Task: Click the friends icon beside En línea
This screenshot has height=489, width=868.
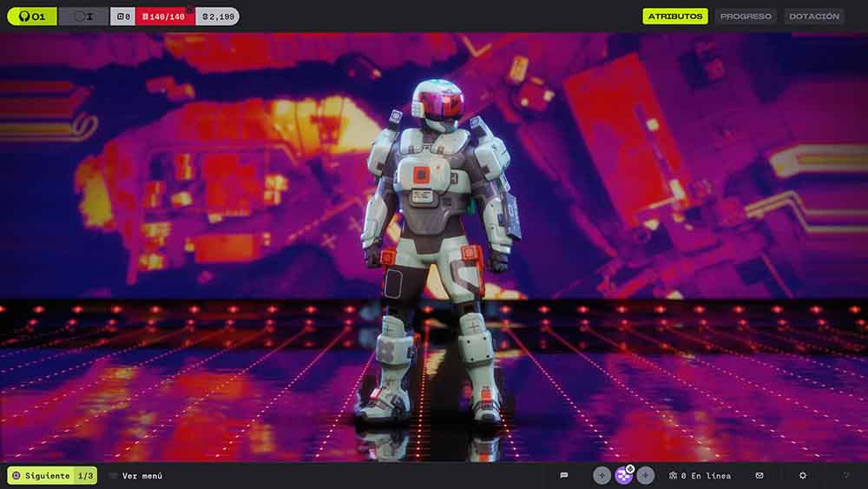Action: click(x=673, y=476)
